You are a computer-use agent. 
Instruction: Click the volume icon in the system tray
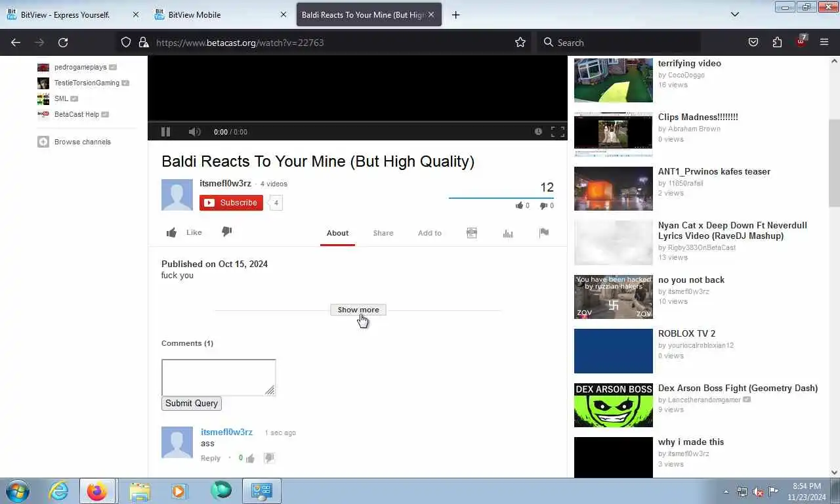(x=758, y=492)
